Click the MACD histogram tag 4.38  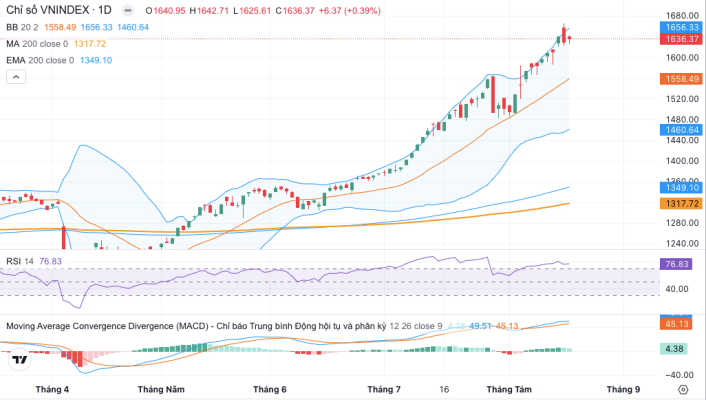[674, 349]
